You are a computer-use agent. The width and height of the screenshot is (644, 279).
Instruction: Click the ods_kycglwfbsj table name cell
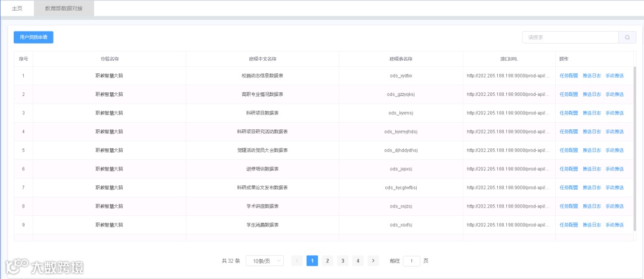[x=401, y=188]
